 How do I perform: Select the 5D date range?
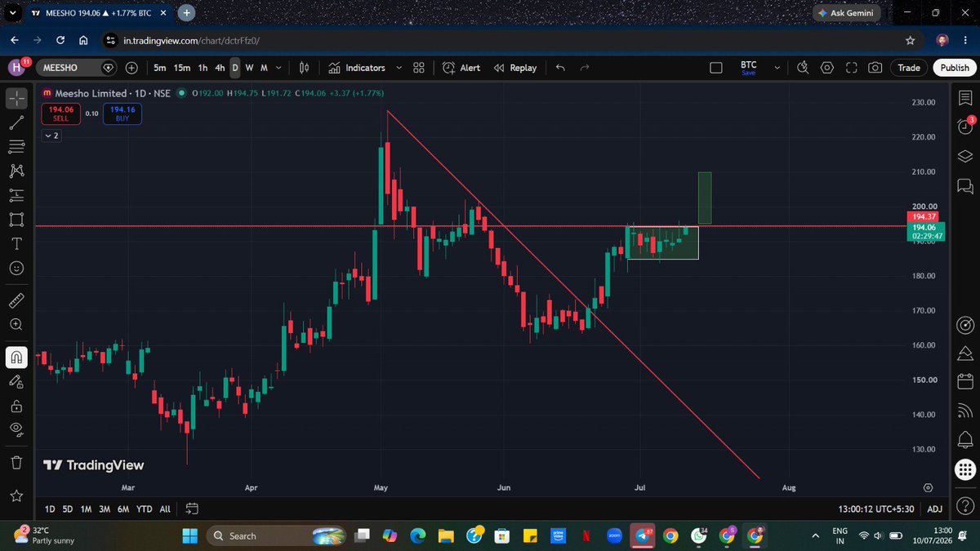coord(68,509)
